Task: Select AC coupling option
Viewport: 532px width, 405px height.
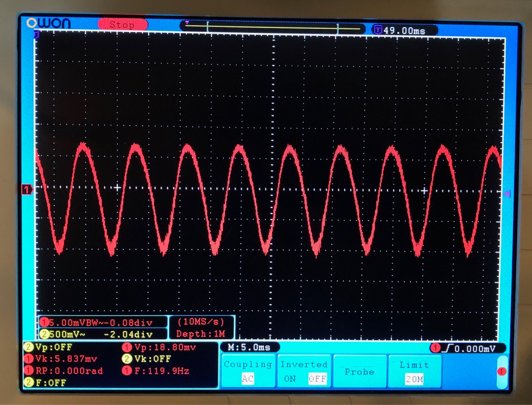Action: point(248,379)
